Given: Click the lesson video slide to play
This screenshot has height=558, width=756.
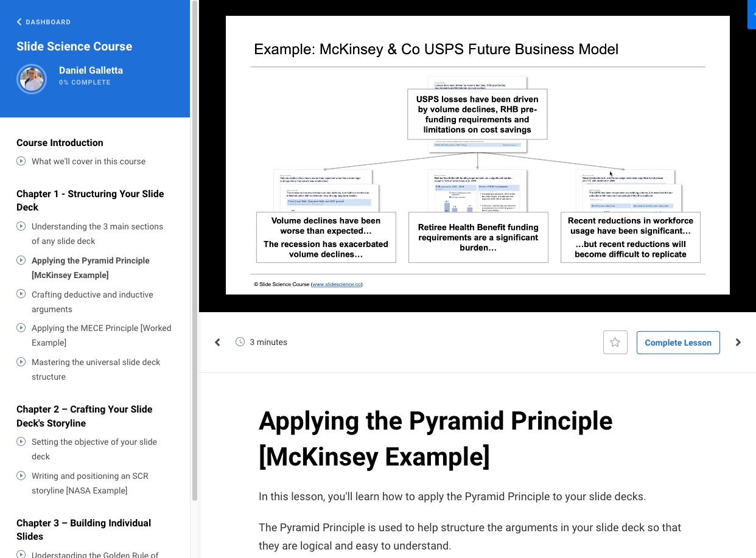Looking at the screenshot, I should click(x=478, y=155).
